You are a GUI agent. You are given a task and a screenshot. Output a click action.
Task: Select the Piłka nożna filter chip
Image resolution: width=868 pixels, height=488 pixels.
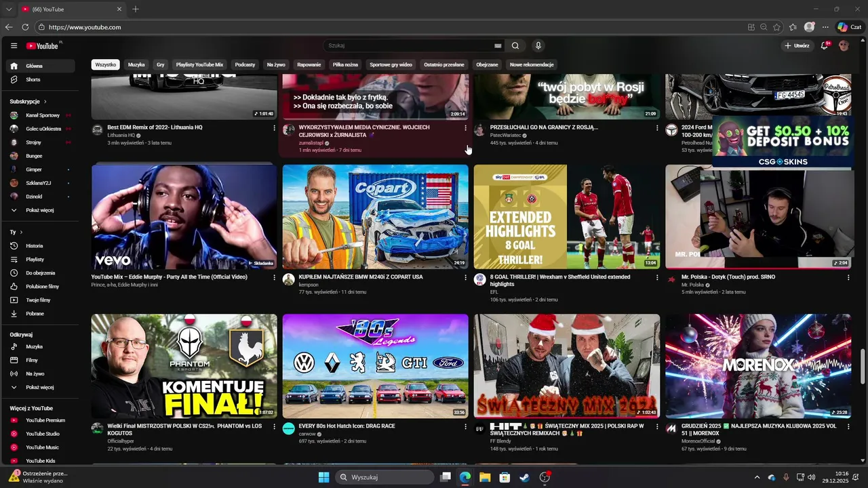[x=345, y=64]
